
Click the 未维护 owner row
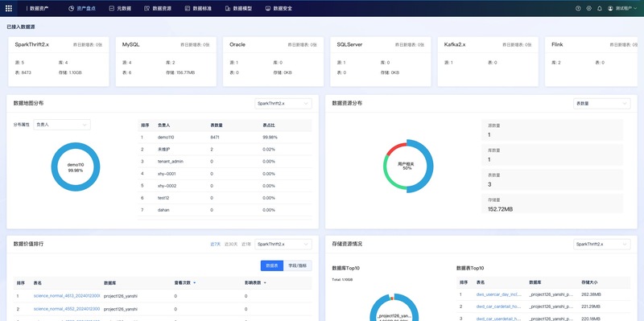225,150
